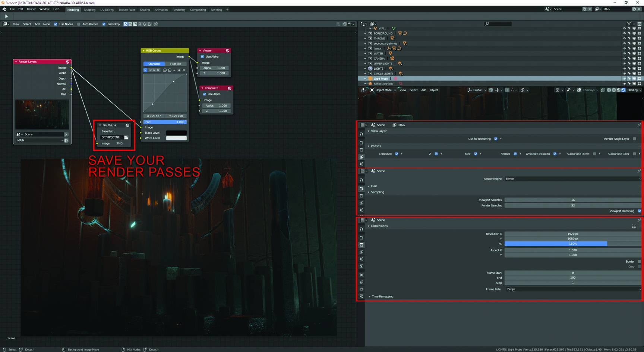Click the outliner search field

point(498,24)
